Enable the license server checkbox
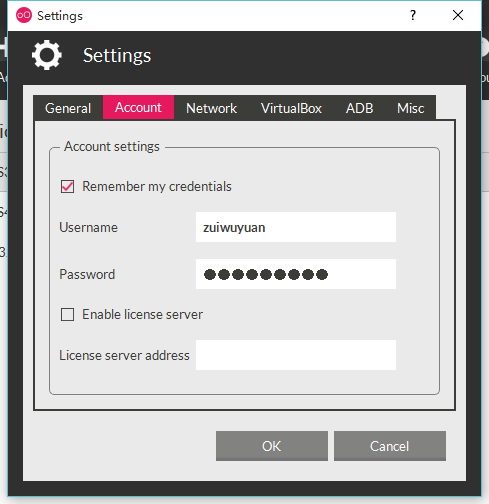This screenshot has height=504, width=489. [67, 314]
